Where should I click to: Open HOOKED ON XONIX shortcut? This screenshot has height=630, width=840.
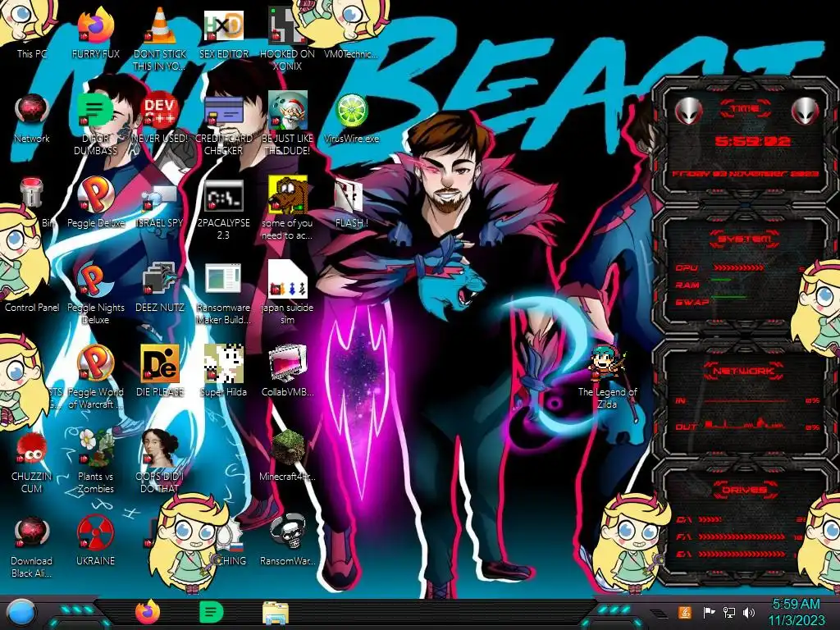(287, 39)
